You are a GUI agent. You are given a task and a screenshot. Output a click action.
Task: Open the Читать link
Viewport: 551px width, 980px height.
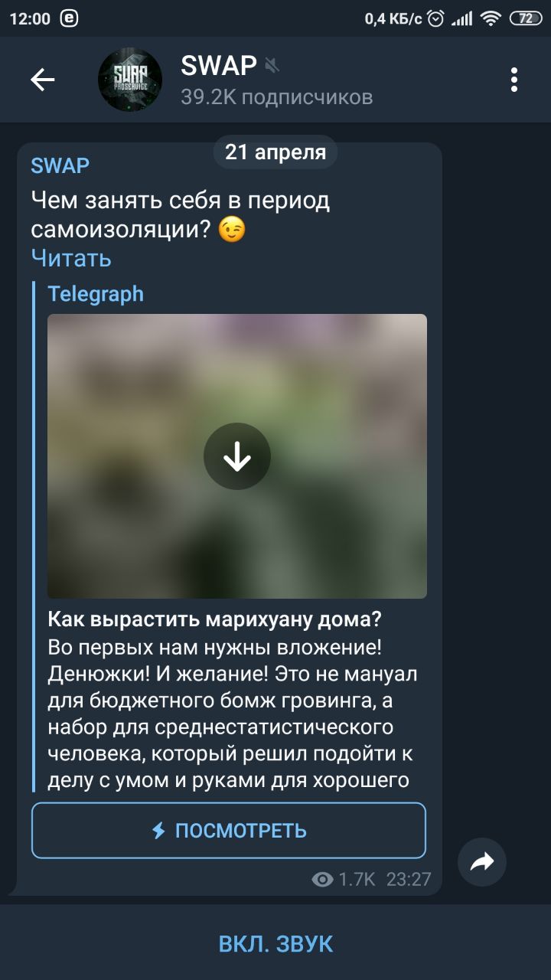tap(71, 258)
